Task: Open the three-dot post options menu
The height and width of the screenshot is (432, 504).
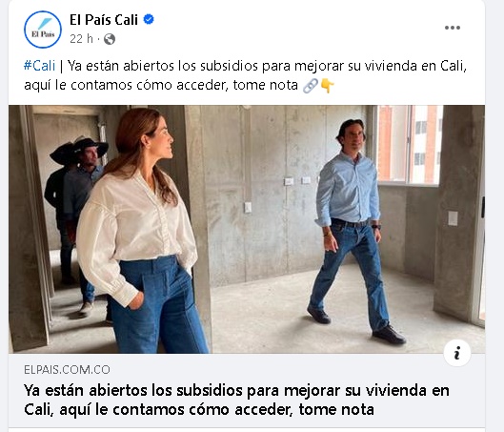Action: point(453,28)
